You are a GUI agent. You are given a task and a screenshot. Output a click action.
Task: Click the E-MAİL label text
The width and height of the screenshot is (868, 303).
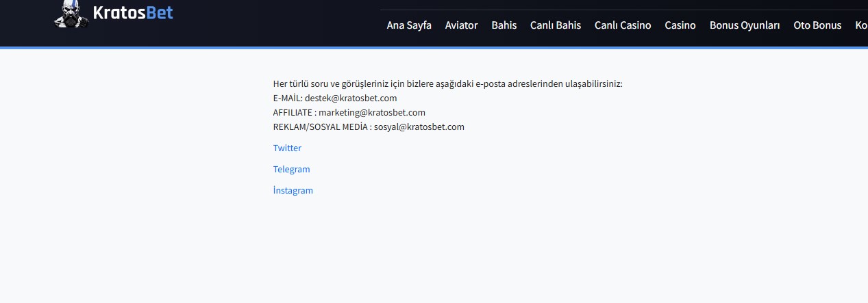pos(286,98)
